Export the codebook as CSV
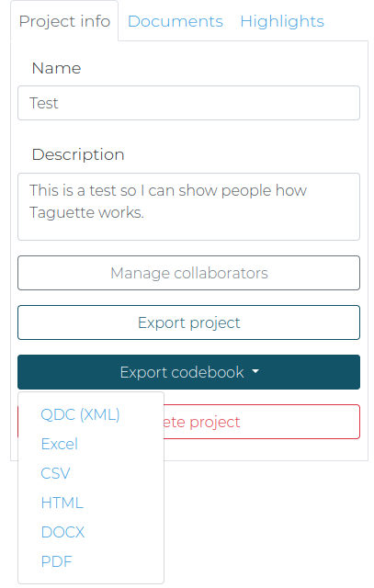The height and width of the screenshot is (588, 374). point(55,473)
